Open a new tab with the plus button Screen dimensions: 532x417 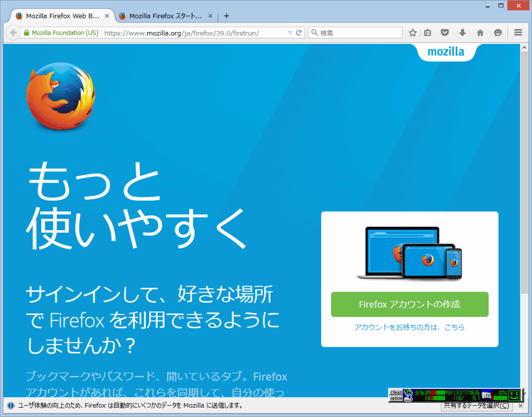click(226, 16)
